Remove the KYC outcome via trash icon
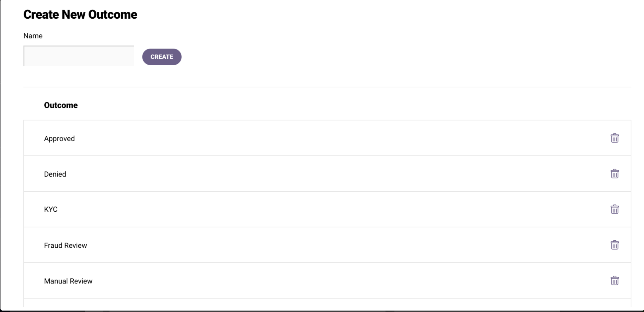The height and width of the screenshot is (312, 644). [x=614, y=209]
